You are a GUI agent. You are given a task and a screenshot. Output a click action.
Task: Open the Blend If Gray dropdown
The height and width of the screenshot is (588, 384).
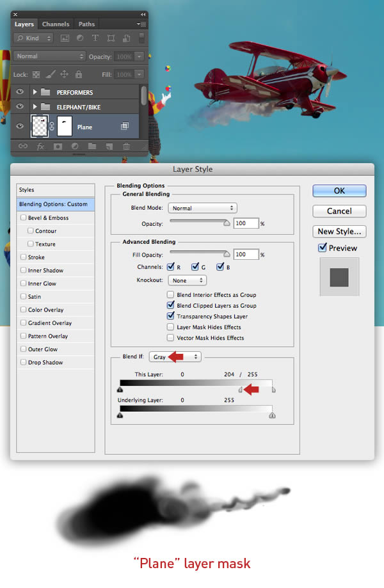(x=175, y=356)
